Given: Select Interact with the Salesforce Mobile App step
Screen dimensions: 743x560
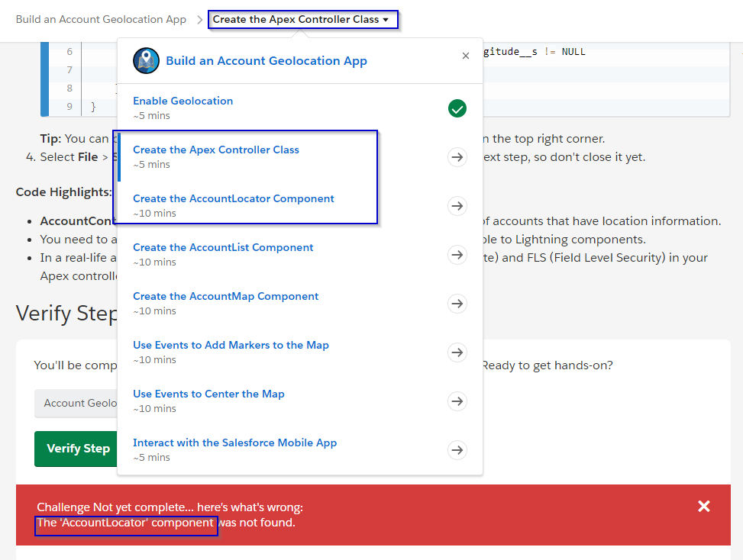Looking at the screenshot, I should click(234, 443).
